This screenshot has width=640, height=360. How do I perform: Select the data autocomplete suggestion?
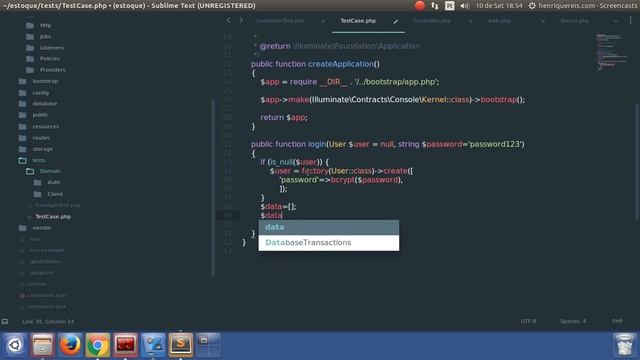(329, 227)
